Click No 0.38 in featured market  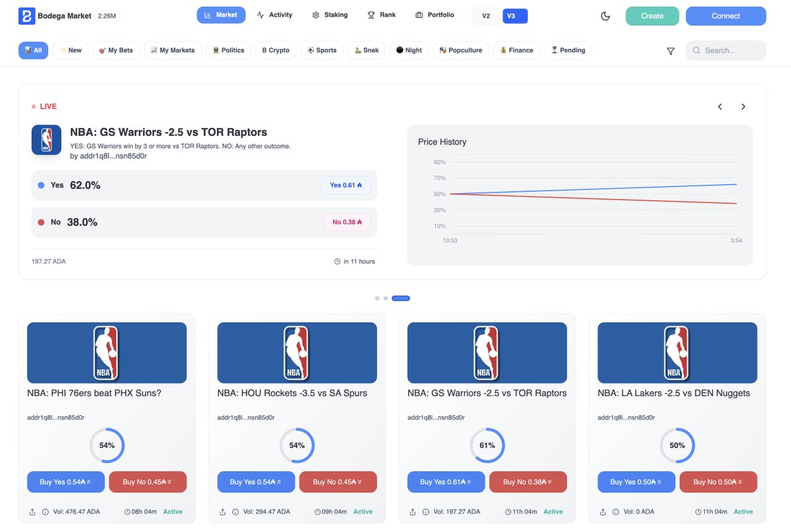347,222
